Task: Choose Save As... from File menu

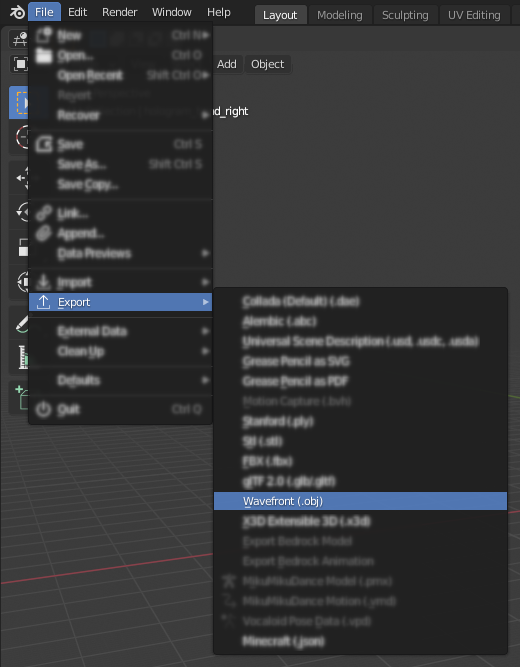Action: pyautogui.click(x=121, y=164)
